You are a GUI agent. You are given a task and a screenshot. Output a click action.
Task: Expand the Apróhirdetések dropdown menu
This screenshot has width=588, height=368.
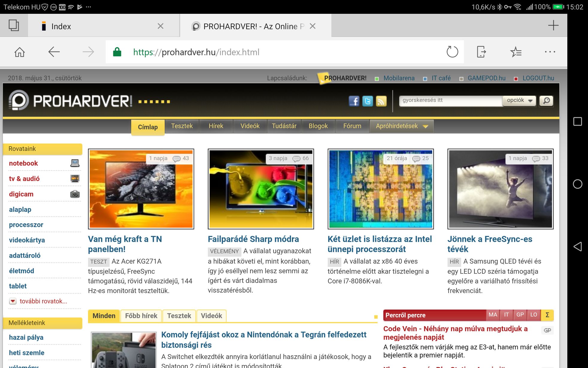click(401, 126)
